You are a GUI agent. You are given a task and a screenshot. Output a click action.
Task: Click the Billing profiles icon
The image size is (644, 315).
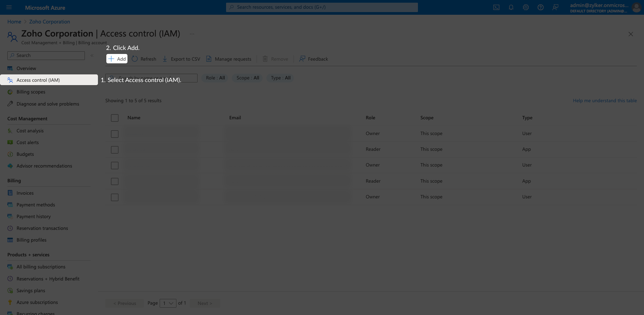(x=10, y=240)
